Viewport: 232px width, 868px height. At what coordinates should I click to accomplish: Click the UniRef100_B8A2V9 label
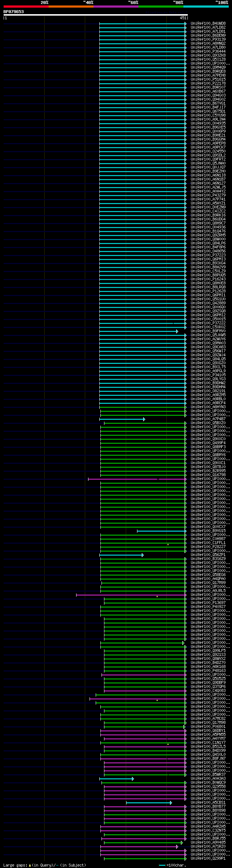[208, 267]
